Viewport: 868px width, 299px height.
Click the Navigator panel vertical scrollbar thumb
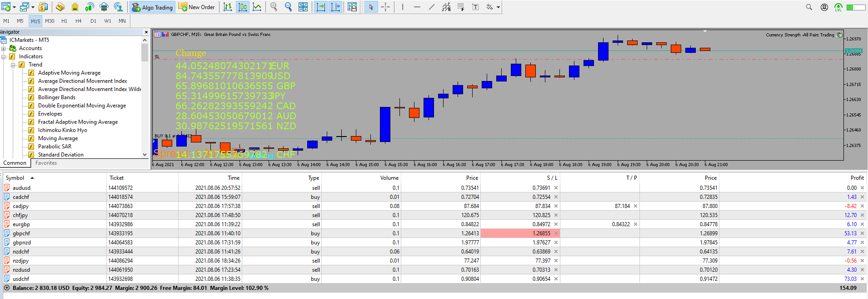coord(145,52)
